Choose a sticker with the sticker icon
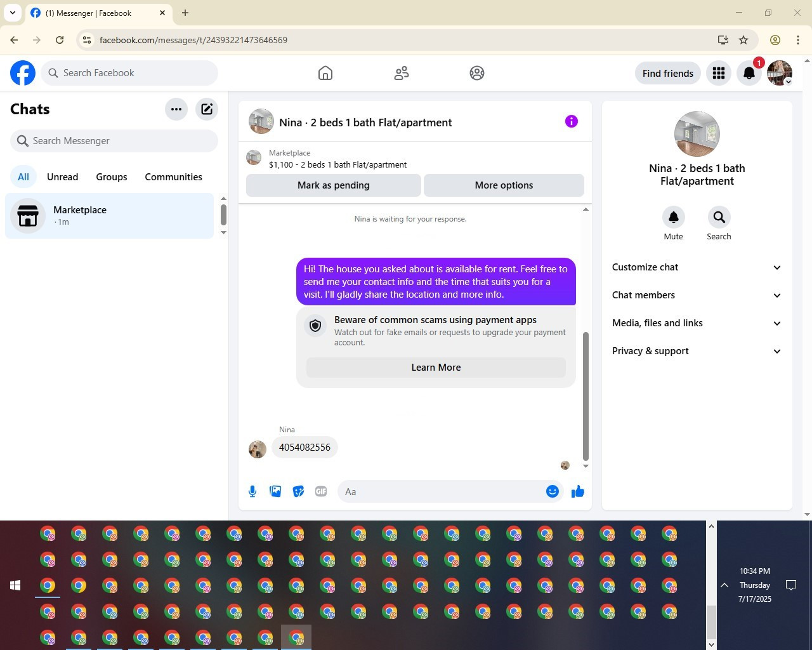812x650 pixels. pos(298,491)
